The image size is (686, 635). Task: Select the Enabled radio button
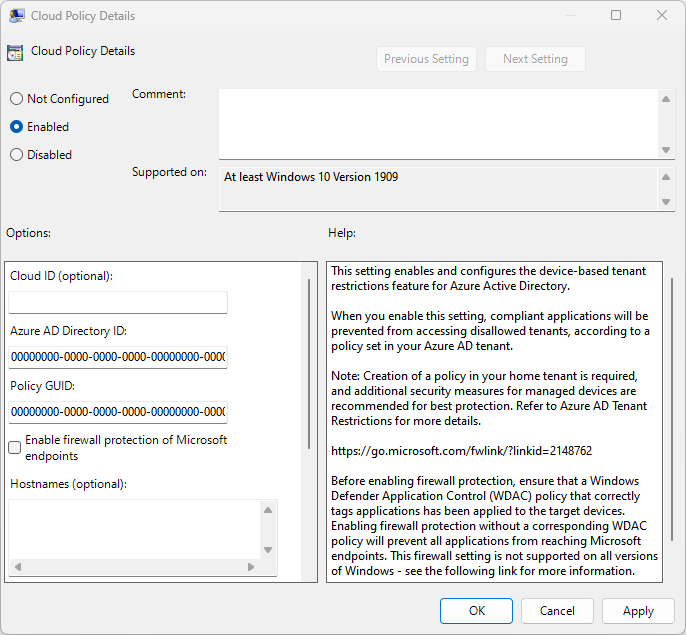[16, 127]
